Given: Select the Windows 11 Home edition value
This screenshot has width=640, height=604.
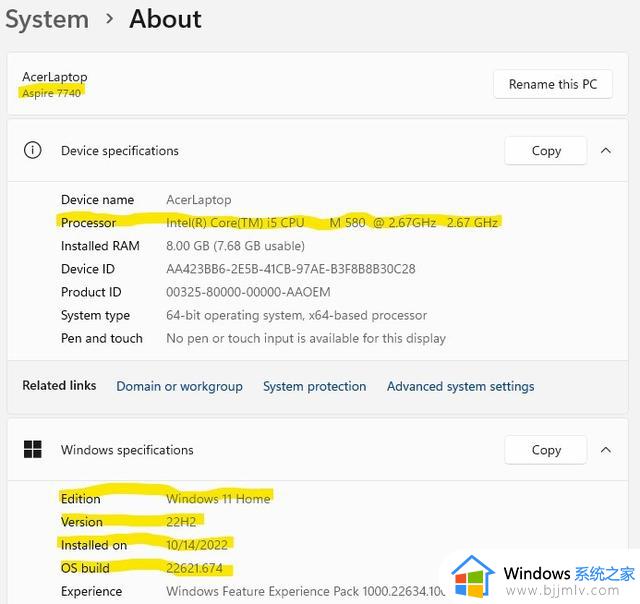Looking at the screenshot, I should (x=218, y=499).
